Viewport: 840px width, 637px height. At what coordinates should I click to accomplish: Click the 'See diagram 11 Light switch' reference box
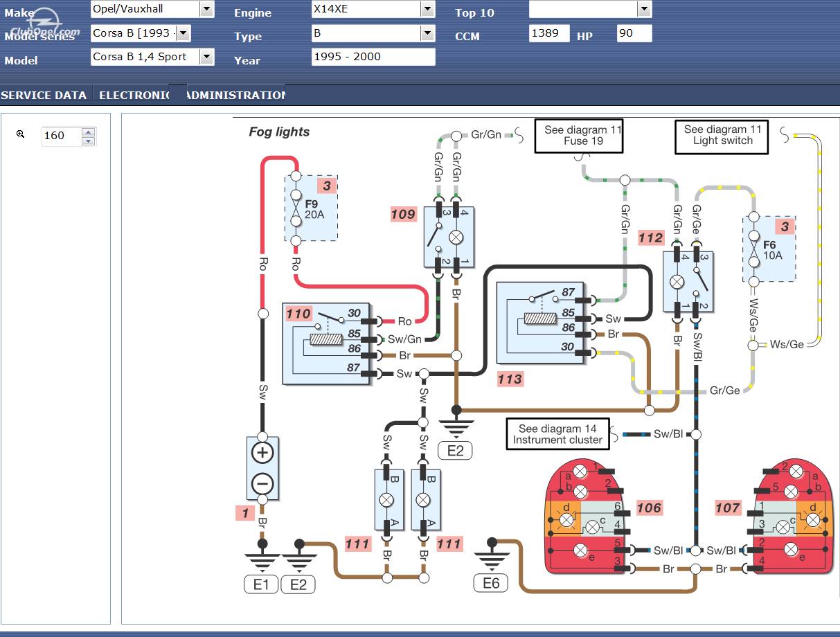pyautogui.click(x=722, y=136)
